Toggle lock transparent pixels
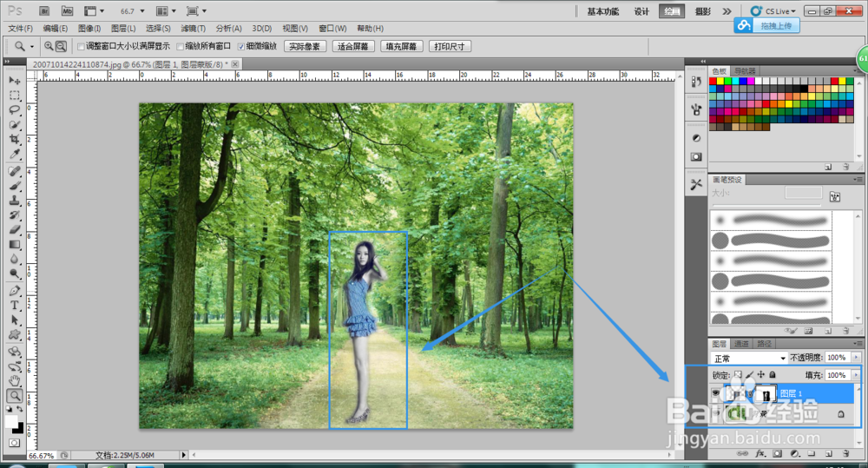Viewport: 868px width, 468px height. coord(738,375)
